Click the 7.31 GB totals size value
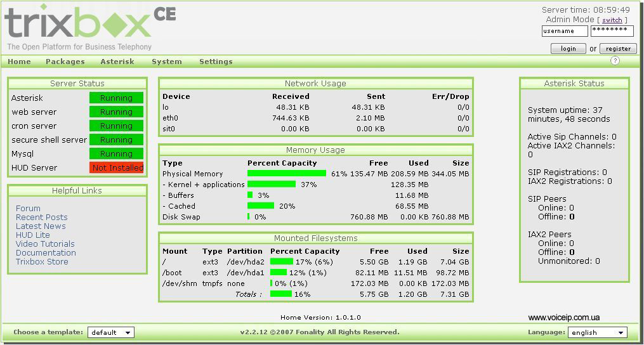 454,294
